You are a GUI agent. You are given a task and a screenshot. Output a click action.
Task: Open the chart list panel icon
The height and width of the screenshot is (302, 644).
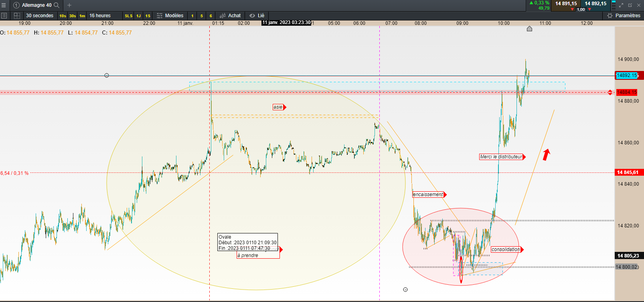(x=4, y=16)
